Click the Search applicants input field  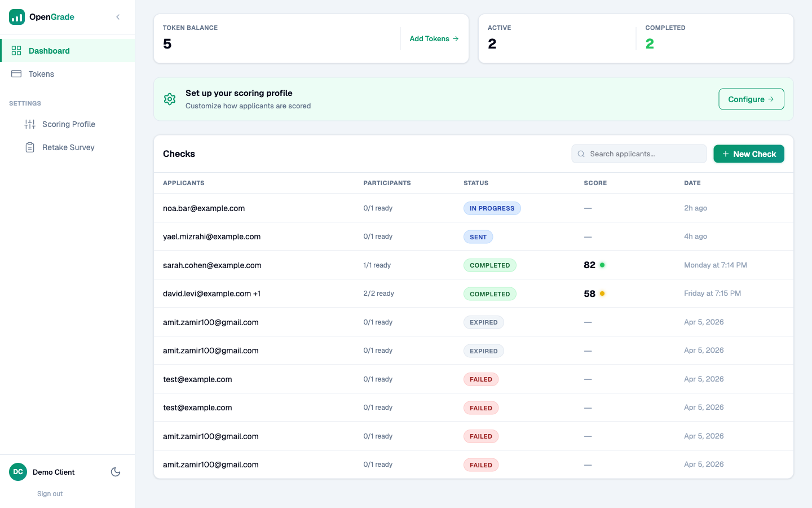coord(639,154)
